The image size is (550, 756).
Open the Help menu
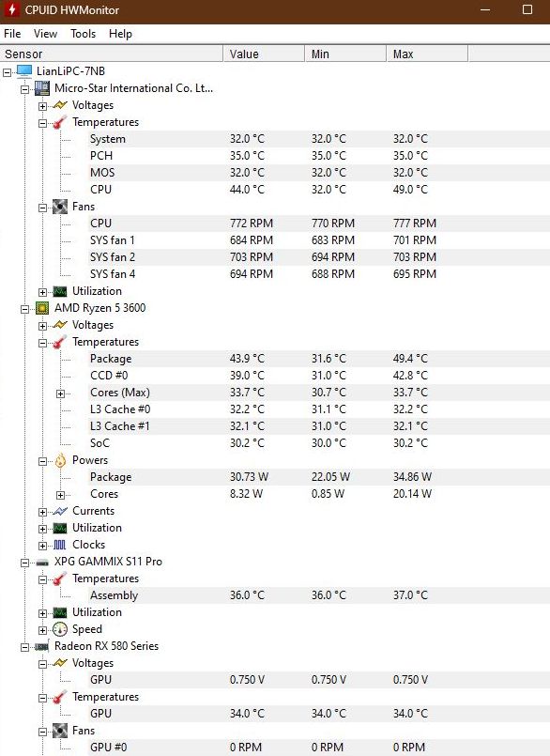tap(120, 34)
